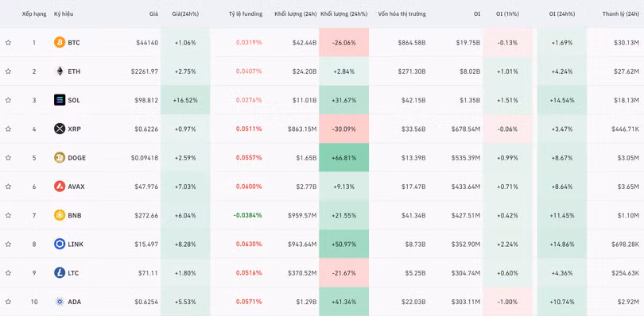Viewport: 644px width, 316px height.
Task: Click BTC market cap $864.58B
Action: coord(412,42)
